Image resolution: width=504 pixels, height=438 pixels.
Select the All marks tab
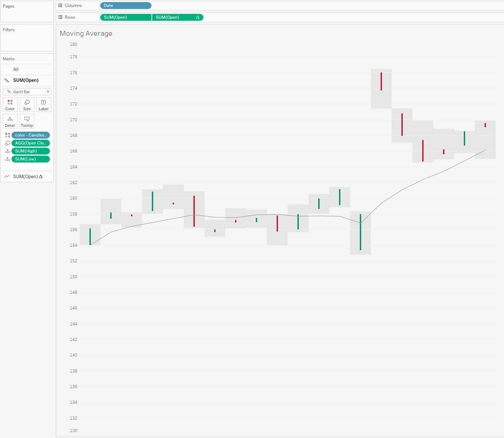(16, 69)
